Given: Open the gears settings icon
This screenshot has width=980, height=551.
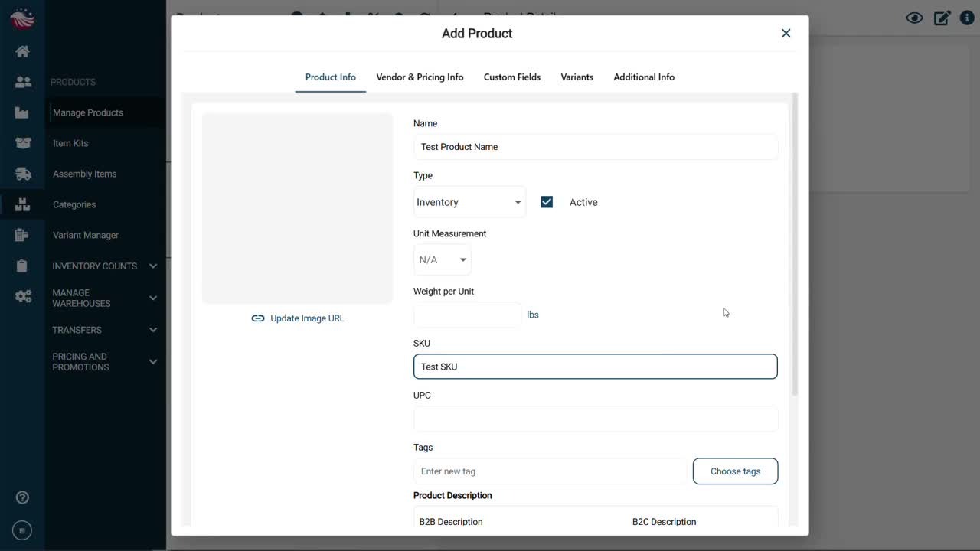Looking at the screenshot, I should pyautogui.click(x=22, y=296).
